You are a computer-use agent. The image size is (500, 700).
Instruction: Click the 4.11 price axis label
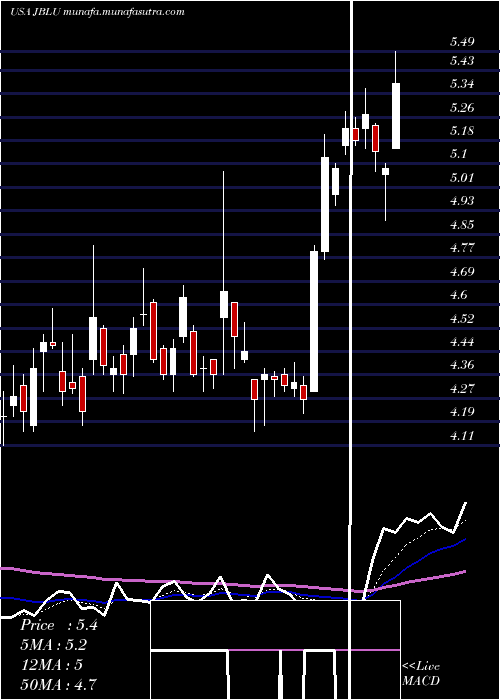coord(462,435)
